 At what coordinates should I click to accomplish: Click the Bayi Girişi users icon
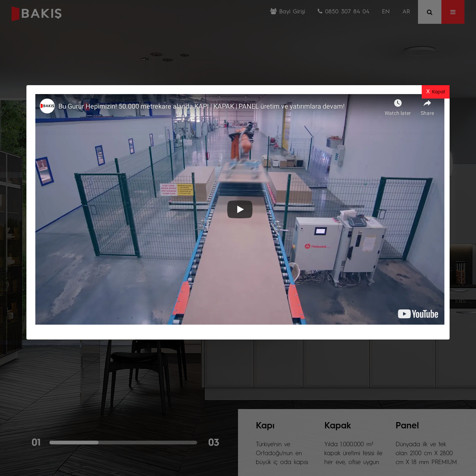[x=273, y=12]
